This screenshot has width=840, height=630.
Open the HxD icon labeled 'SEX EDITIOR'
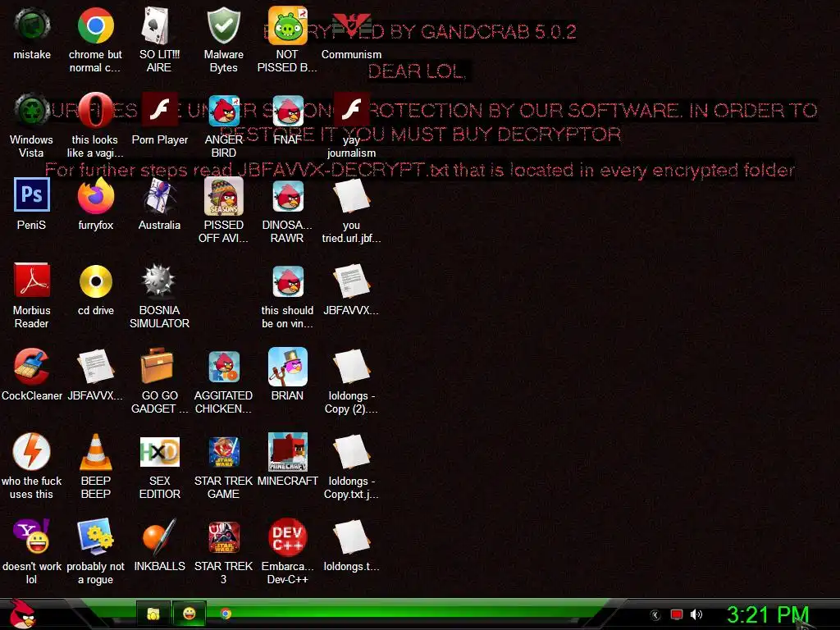point(159,452)
